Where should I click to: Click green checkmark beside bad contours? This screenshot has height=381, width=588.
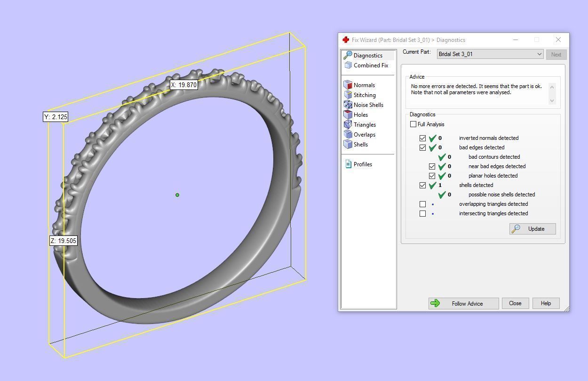pyautogui.click(x=442, y=157)
